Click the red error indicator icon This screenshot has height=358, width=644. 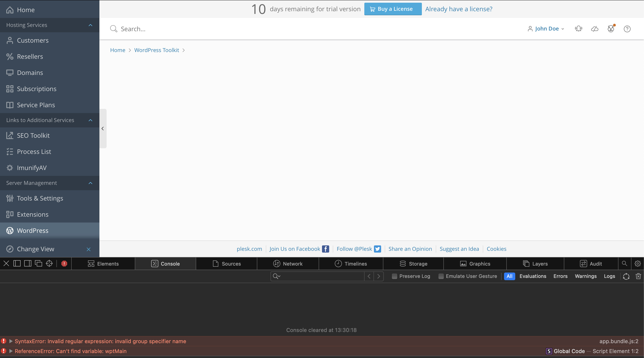point(64,264)
